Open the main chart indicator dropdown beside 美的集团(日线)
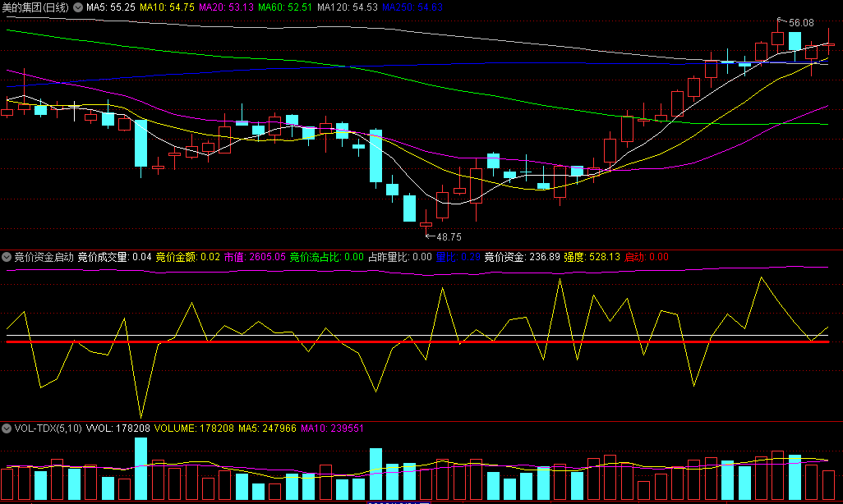The width and height of the screenshot is (843, 504). 78,7
